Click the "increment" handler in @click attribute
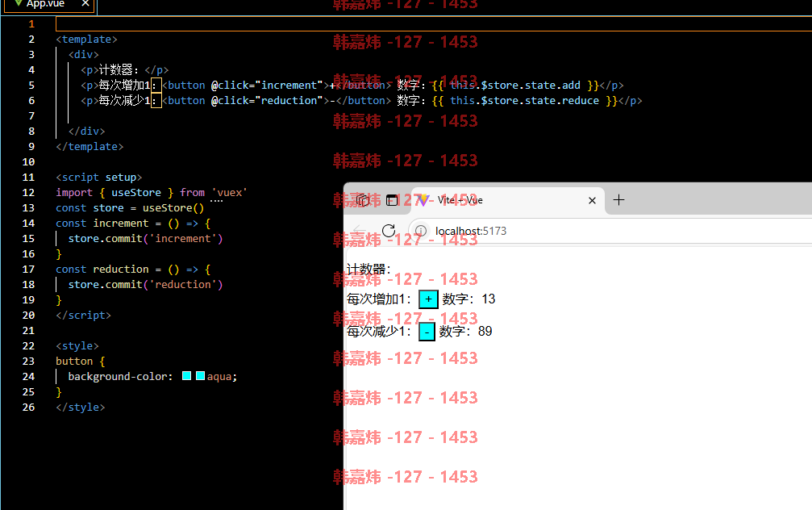812x510 pixels. click(289, 86)
